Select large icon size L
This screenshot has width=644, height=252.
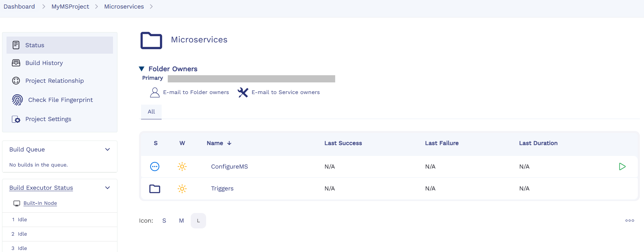[x=198, y=221]
